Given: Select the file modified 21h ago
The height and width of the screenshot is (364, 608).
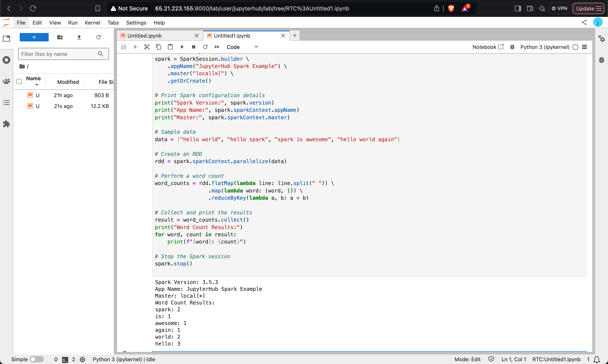Looking at the screenshot, I should pyautogui.click(x=63, y=95).
